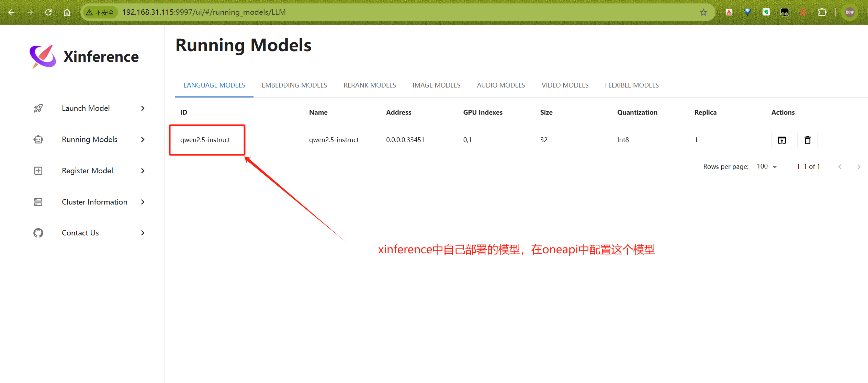This screenshot has height=383, width=868.
Task: Open the model UI launch icon
Action: click(x=781, y=140)
